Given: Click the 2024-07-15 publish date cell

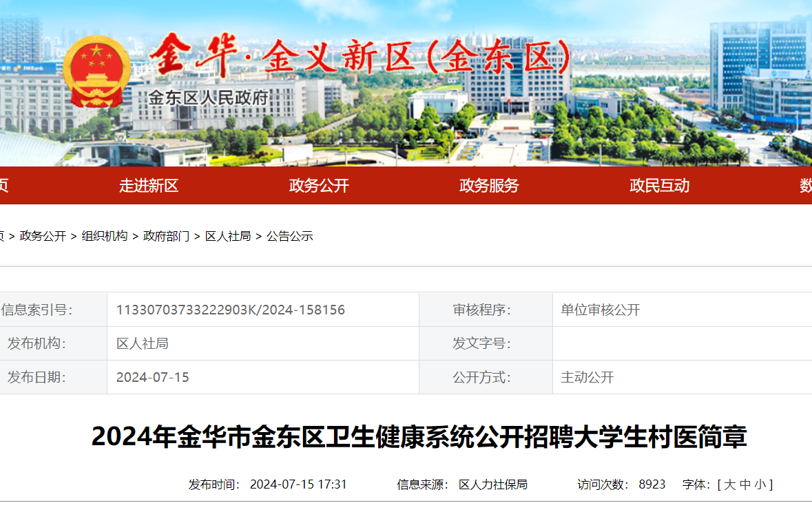Looking at the screenshot, I should (263, 377).
